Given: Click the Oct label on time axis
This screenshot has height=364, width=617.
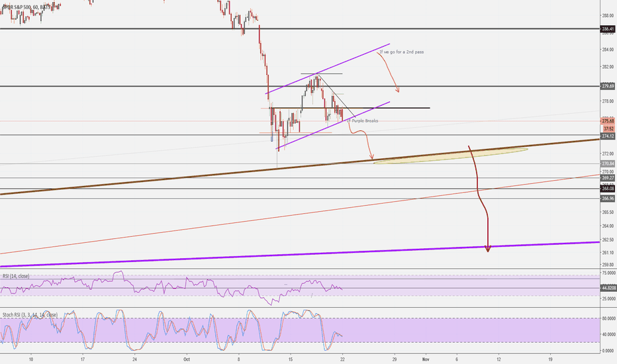Looking at the screenshot, I should click(x=187, y=359).
